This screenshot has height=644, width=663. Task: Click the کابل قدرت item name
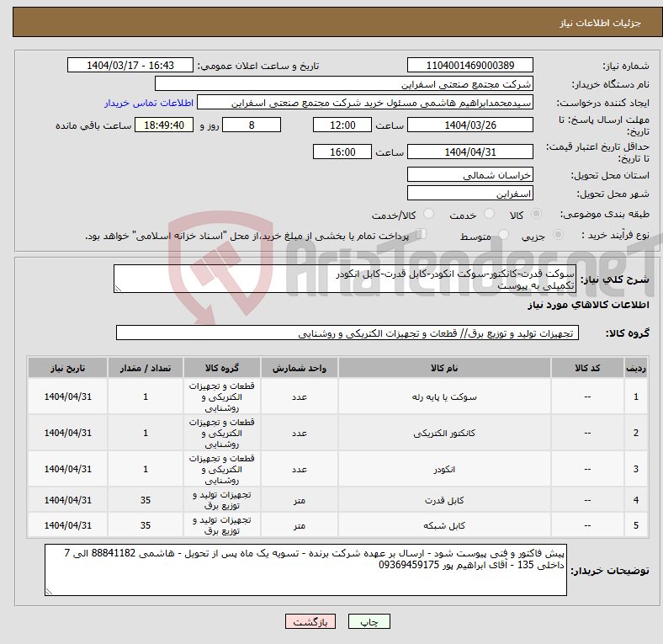click(444, 500)
